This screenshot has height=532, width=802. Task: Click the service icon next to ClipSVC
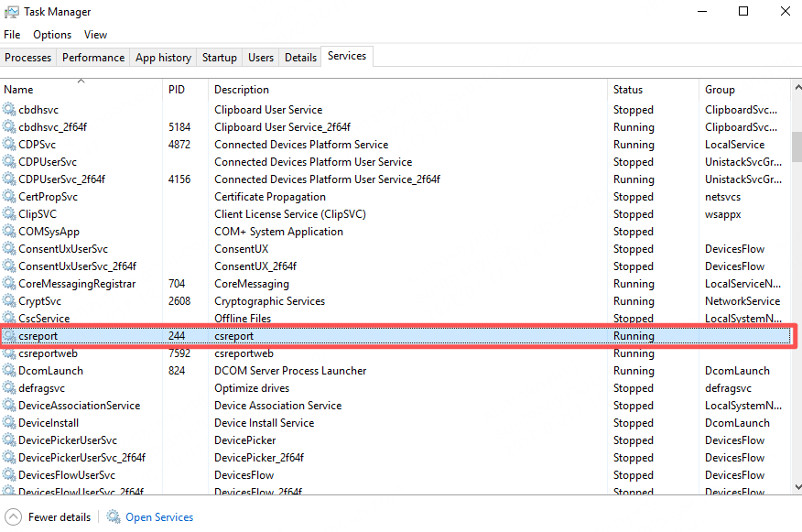click(x=10, y=214)
